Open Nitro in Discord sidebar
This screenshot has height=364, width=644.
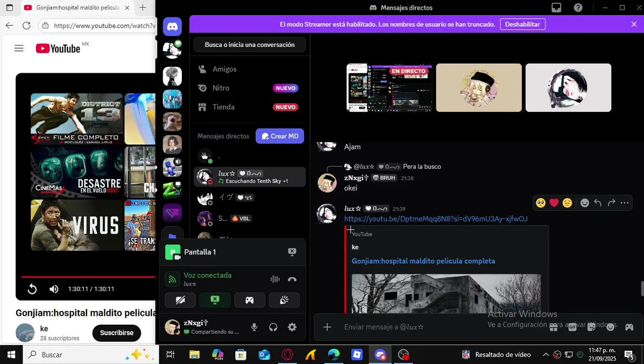point(250,88)
